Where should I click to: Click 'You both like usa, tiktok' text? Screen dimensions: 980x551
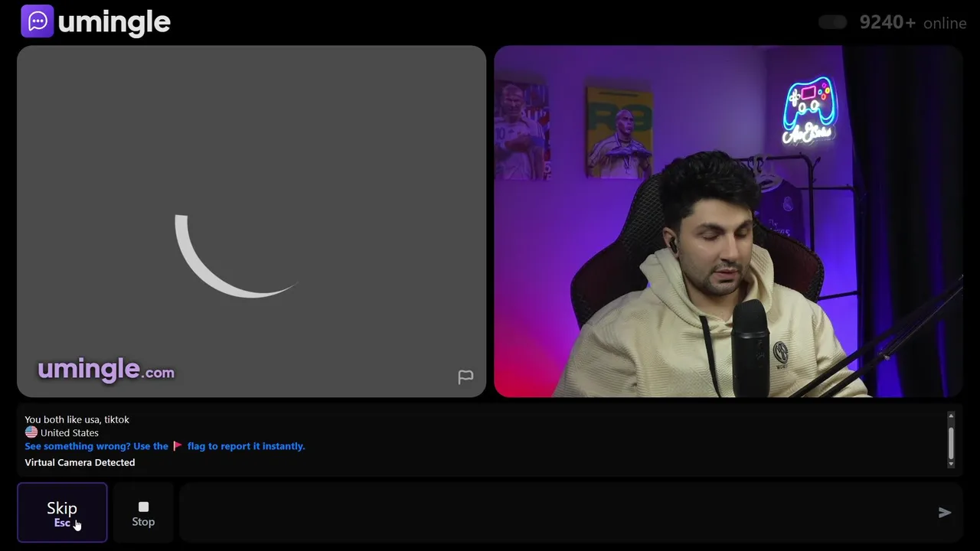77,419
